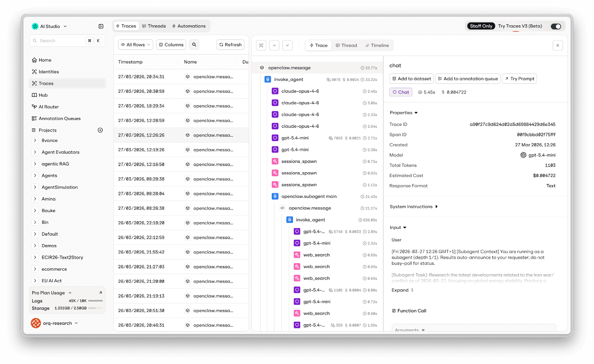Click the Trace ID value

[513, 124]
